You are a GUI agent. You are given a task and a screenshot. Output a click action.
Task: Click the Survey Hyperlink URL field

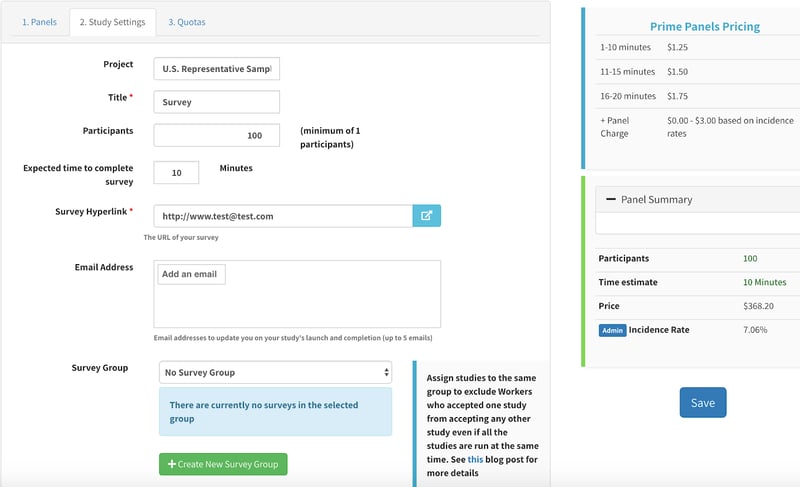click(283, 215)
